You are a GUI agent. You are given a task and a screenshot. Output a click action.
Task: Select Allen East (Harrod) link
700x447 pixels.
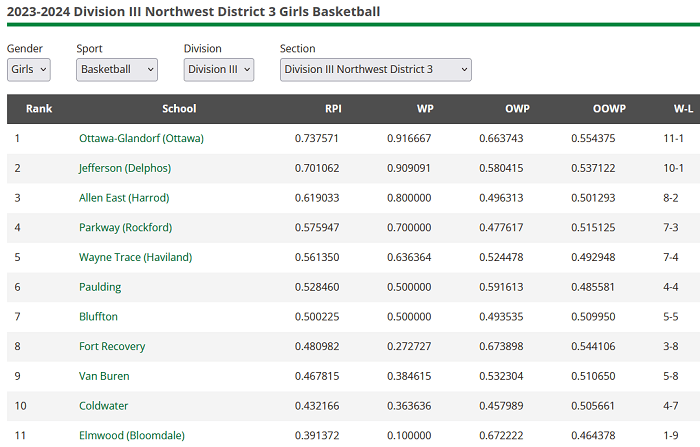point(124,198)
